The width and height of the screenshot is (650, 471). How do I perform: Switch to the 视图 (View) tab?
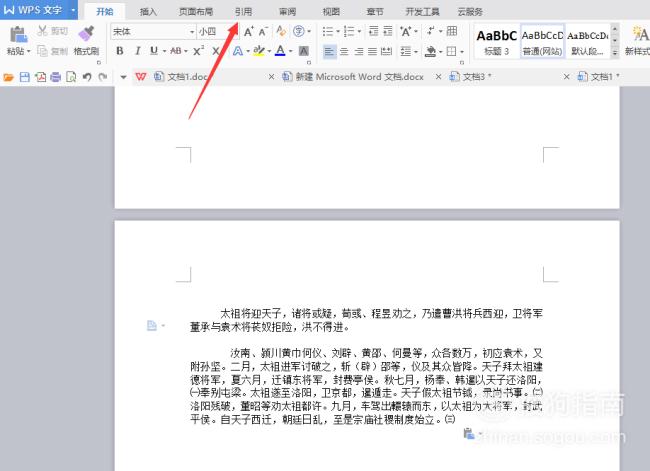coord(331,12)
